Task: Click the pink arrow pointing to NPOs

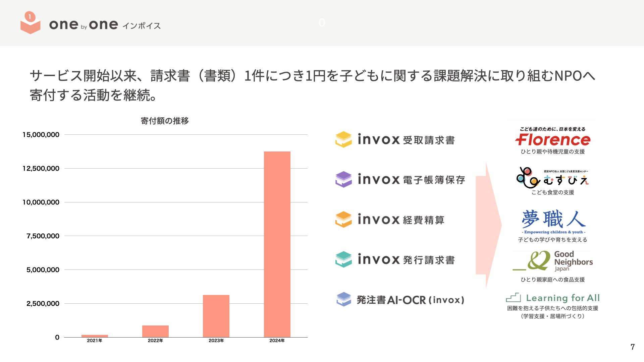Action: coord(488,225)
